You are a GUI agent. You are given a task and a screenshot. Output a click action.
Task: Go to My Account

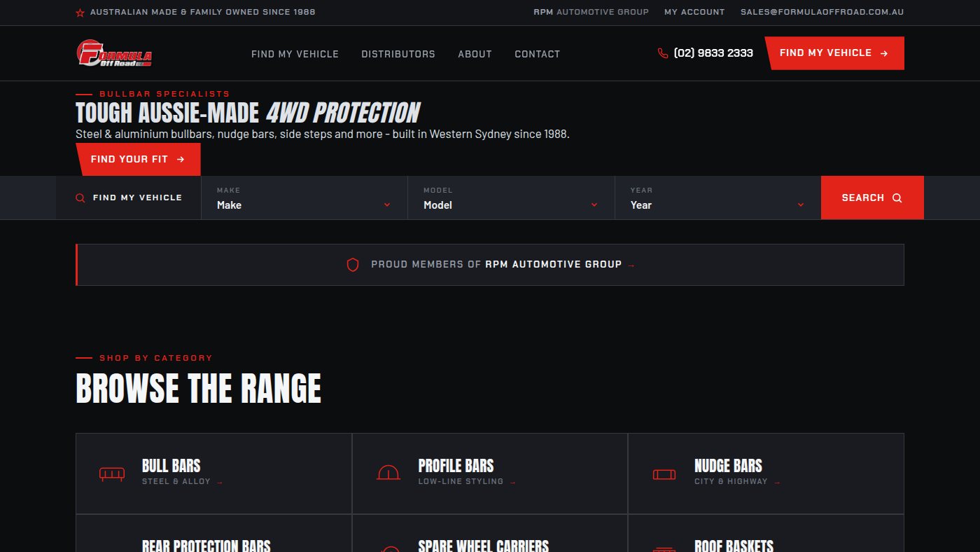pyautogui.click(x=694, y=12)
